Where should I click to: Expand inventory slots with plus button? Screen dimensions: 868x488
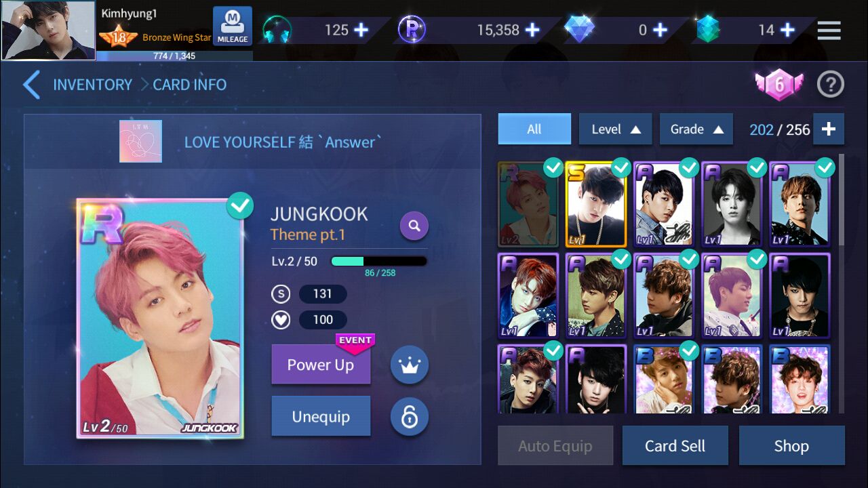point(829,129)
